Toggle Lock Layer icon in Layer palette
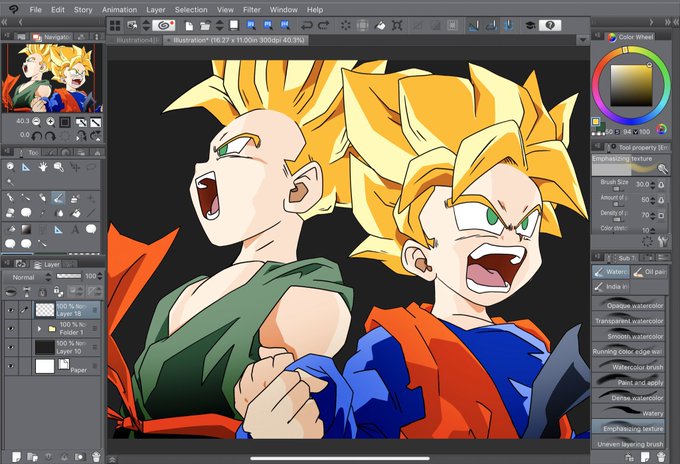Viewport: 680px width, 464px height. [42, 291]
